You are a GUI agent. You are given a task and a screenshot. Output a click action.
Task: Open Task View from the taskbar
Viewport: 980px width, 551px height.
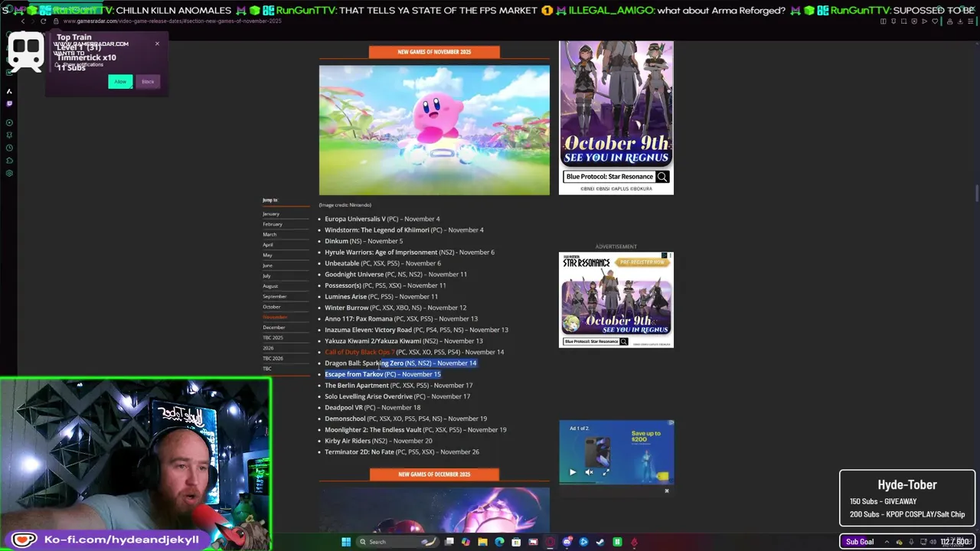(449, 542)
